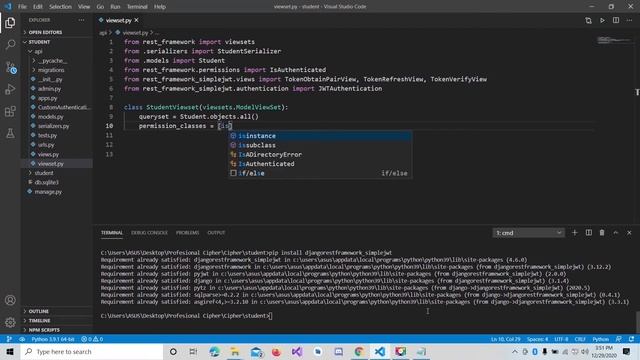This screenshot has height=360, width=640.
Task: Open notifications bell in status bar
Action: [x=631, y=339]
